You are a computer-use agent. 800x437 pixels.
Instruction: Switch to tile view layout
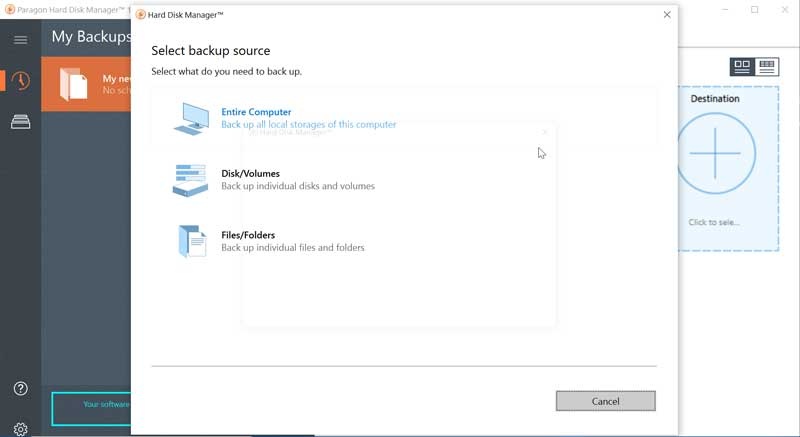(742, 67)
